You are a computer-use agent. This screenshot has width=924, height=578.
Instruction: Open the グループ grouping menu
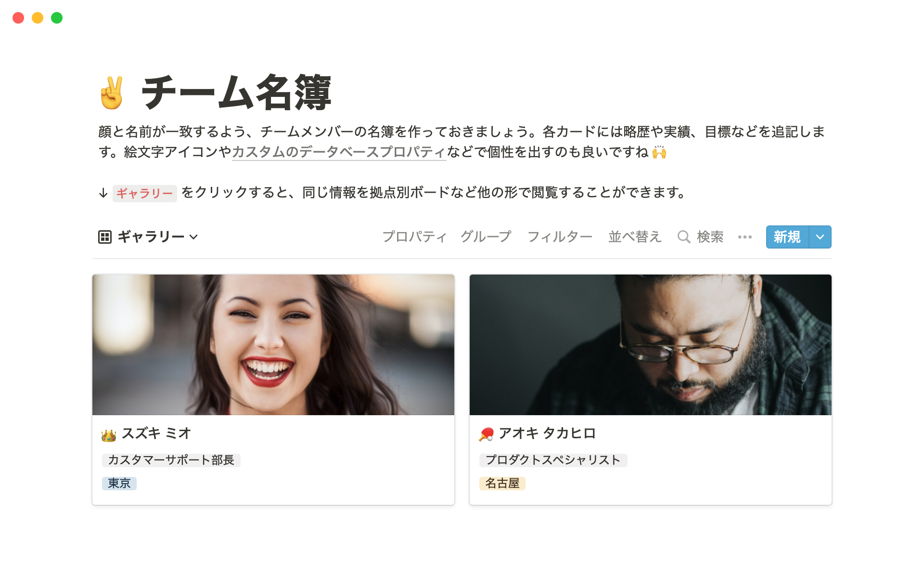[x=486, y=237]
